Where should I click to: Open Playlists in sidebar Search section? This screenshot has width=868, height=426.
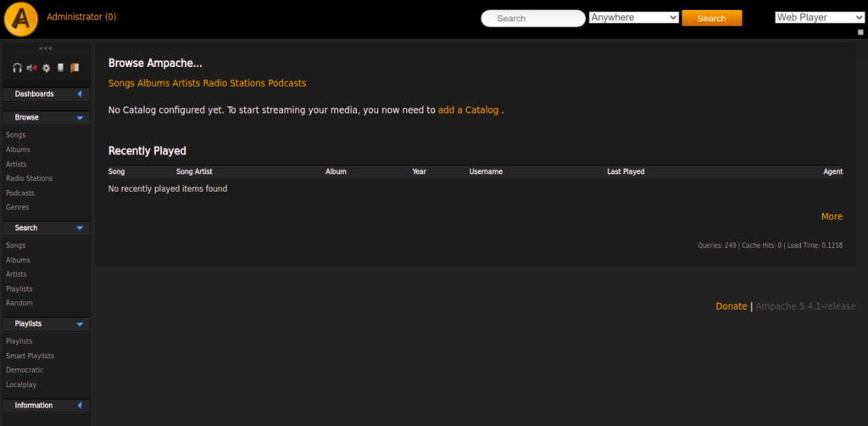click(x=19, y=289)
